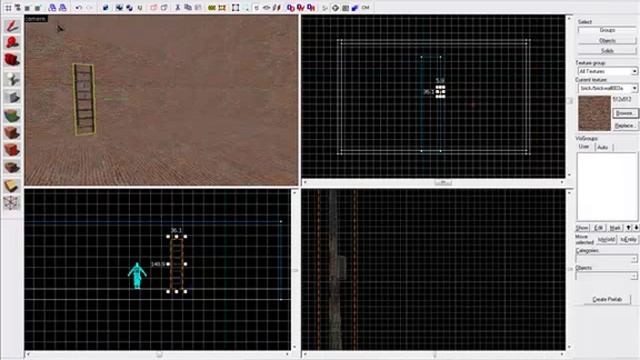
Task: Click the Solids select button
Action: tap(607, 51)
